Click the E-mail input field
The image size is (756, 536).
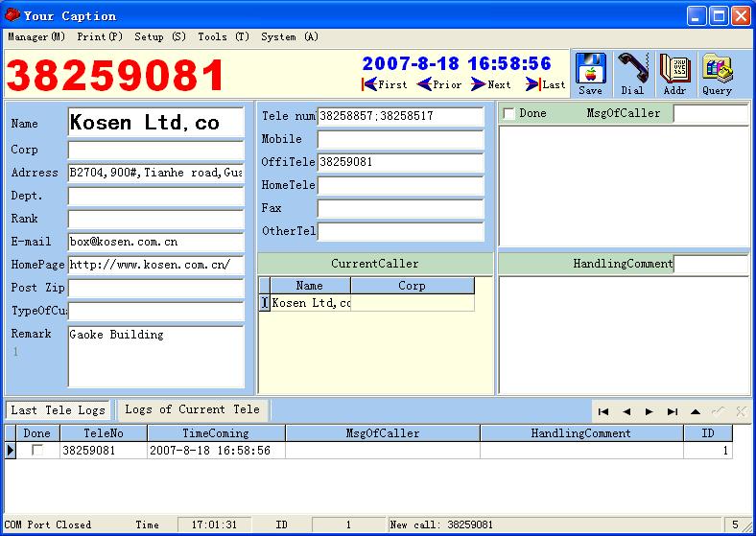click(x=155, y=242)
